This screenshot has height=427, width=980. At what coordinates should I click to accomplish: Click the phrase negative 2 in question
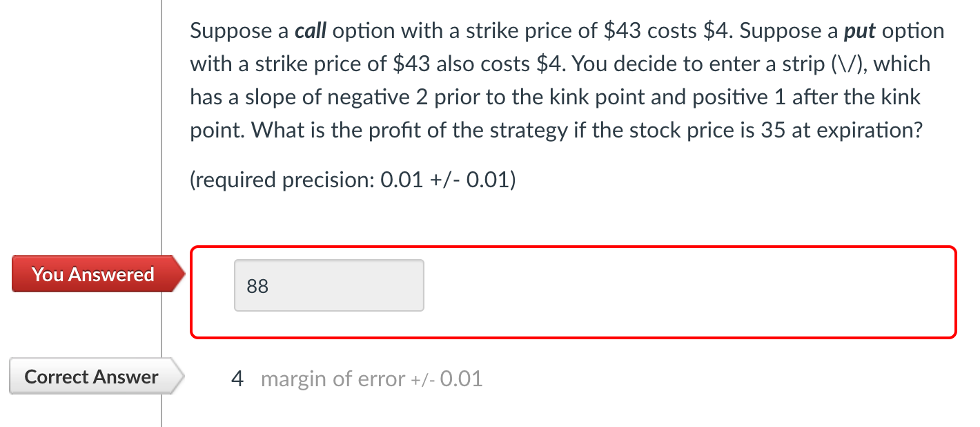(362, 97)
